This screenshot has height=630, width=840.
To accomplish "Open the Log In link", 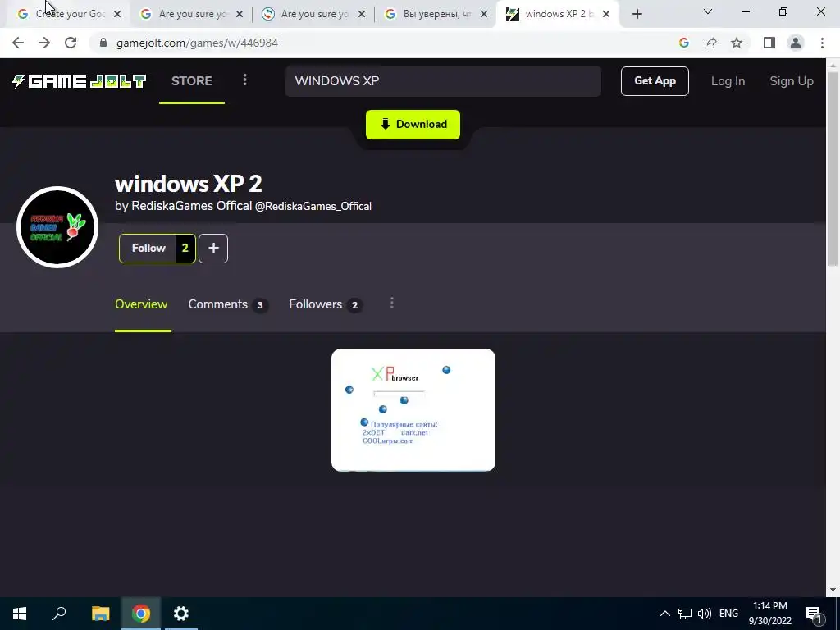I will coord(728,81).
